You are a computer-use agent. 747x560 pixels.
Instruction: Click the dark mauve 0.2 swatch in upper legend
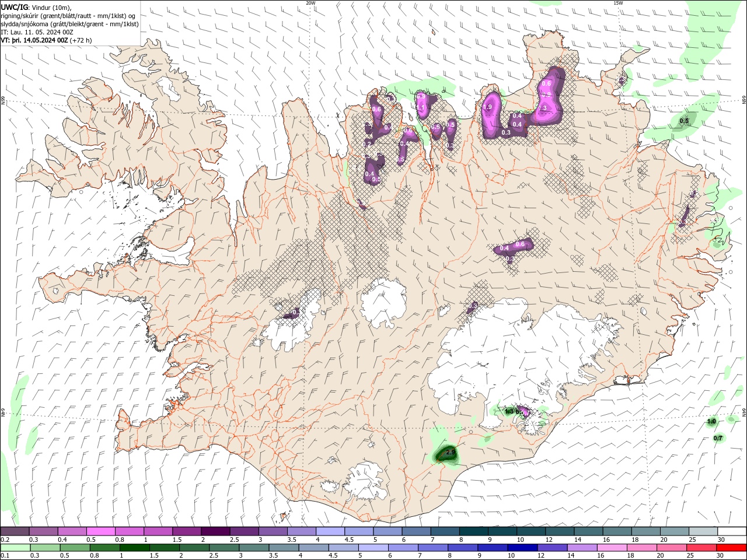click(15, 531)
